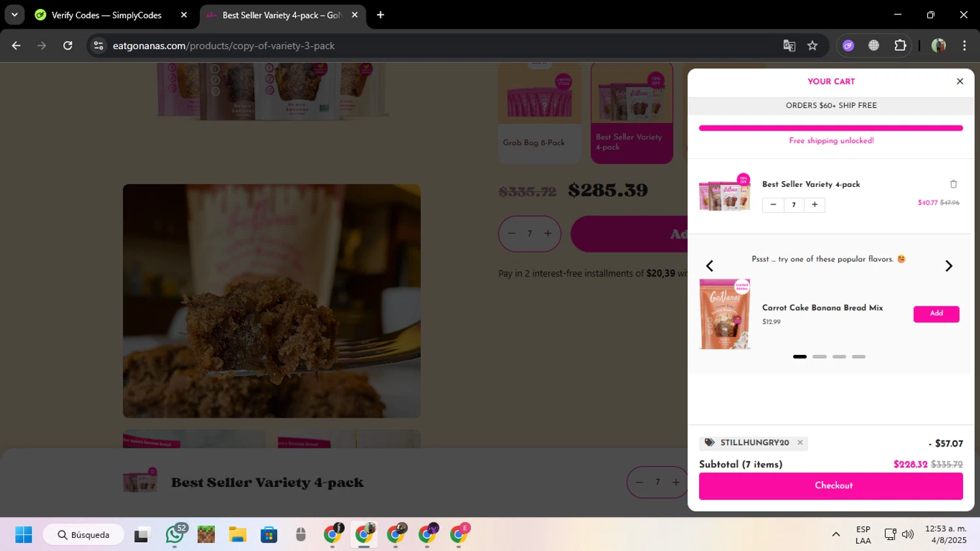Select Best Seller Variety 4-pack option card

632,112
